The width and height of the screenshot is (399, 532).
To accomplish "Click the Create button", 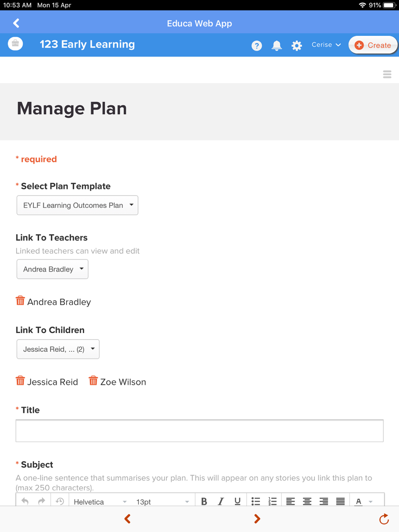I will coord(373,45).
